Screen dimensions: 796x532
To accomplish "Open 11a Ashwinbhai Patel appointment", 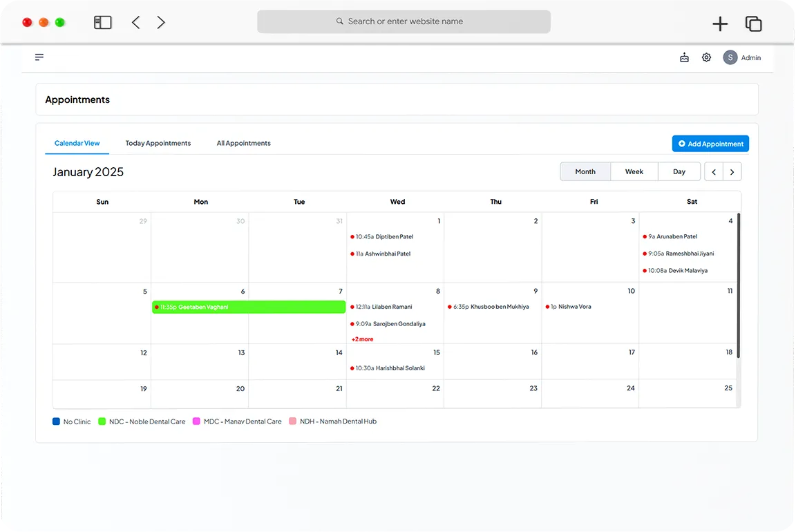I will [380, 254].
